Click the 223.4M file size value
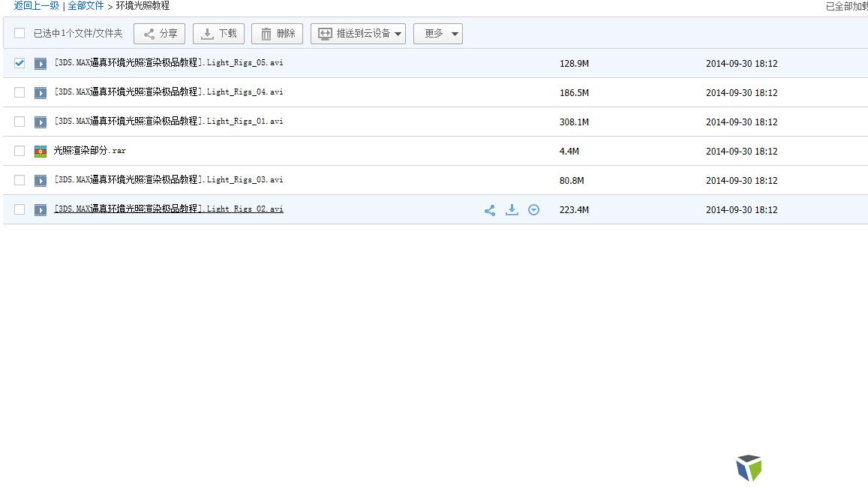 point(574,210)
